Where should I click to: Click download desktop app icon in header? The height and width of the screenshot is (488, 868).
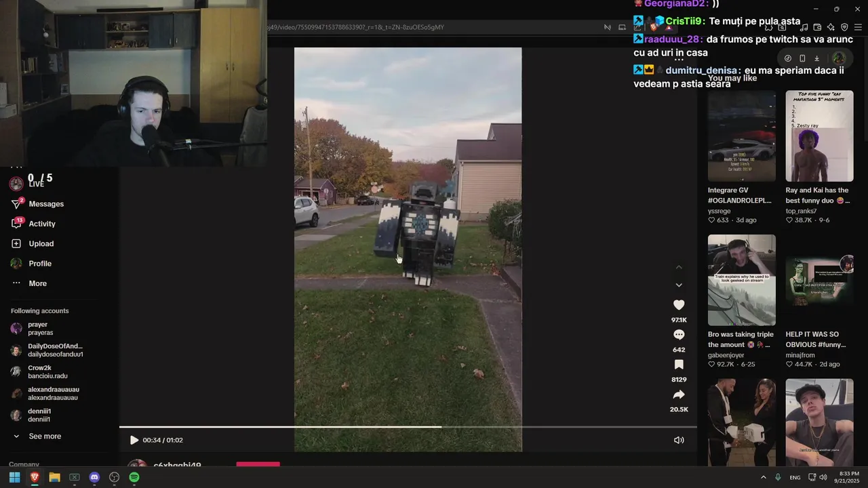[x=816, y=58]
